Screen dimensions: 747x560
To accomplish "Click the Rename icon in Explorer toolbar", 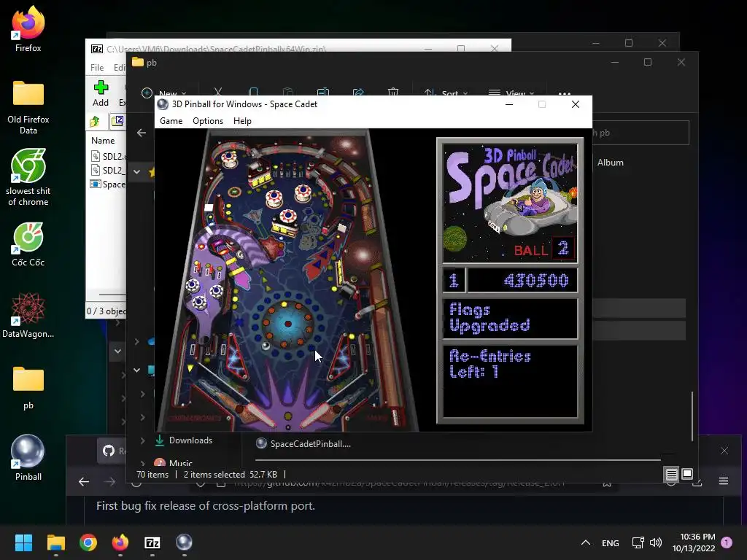I will [x=323, y=92].
